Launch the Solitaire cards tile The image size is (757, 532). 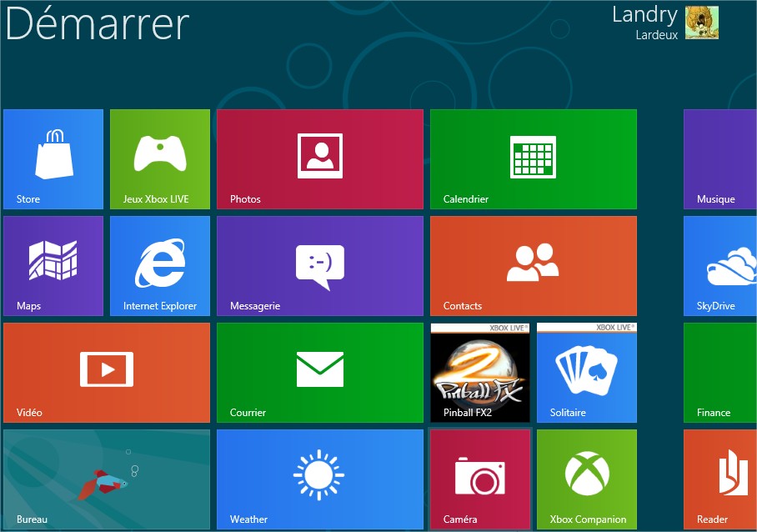click(x=587, y=373)
